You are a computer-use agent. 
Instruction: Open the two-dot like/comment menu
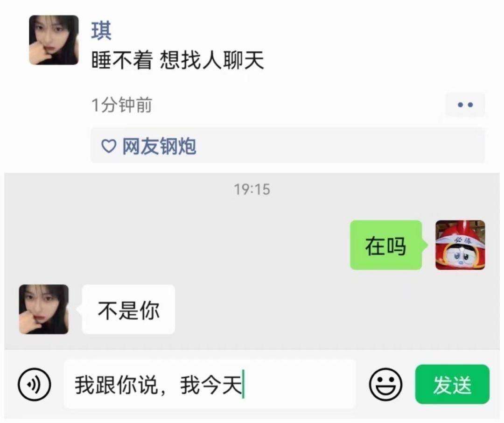(465, 105)
